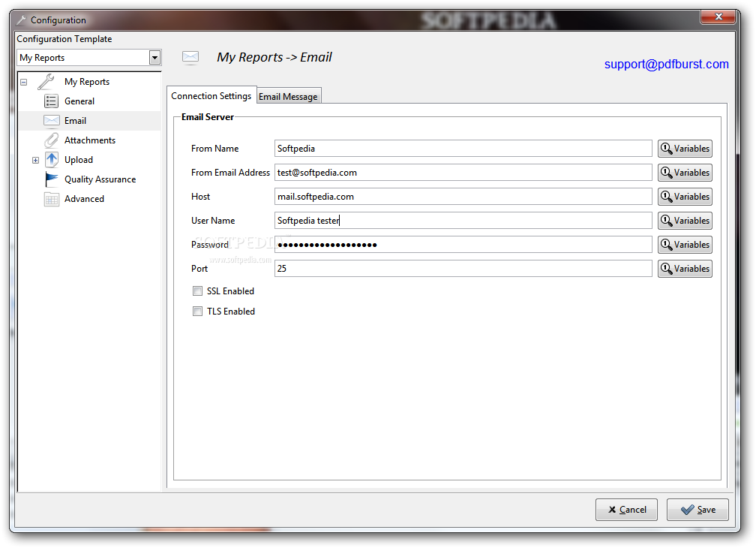Click Variables button for Password
This screenshot has height=548, width=756.
685,245
